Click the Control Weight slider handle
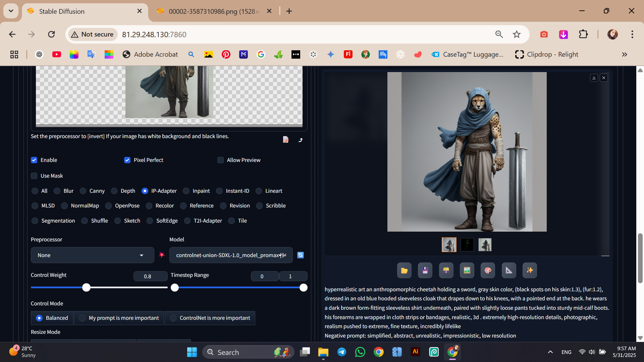 [87, 288]
